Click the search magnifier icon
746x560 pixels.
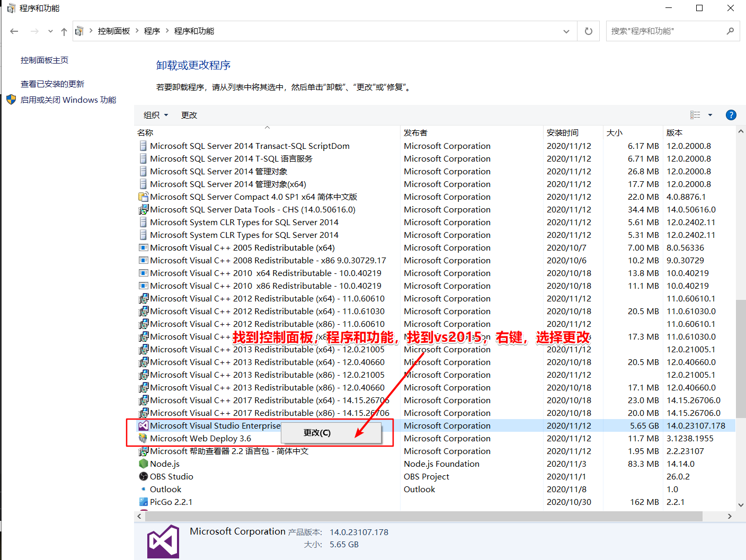731,31
